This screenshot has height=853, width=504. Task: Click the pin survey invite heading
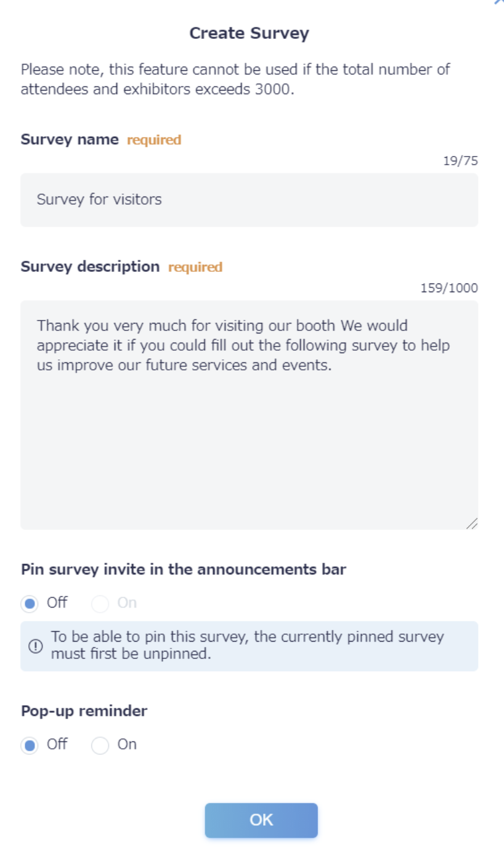tap(184, 569)
